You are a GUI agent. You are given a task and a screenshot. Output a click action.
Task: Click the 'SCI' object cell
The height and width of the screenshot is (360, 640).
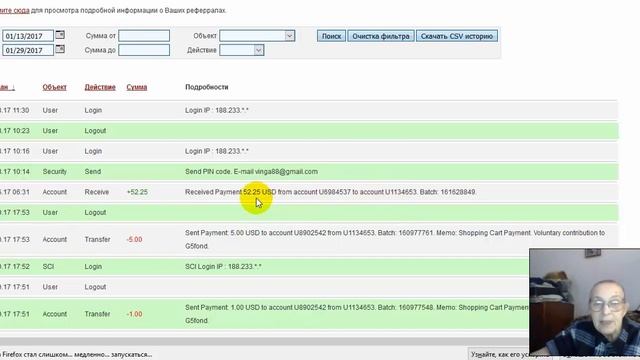point(48,267)
